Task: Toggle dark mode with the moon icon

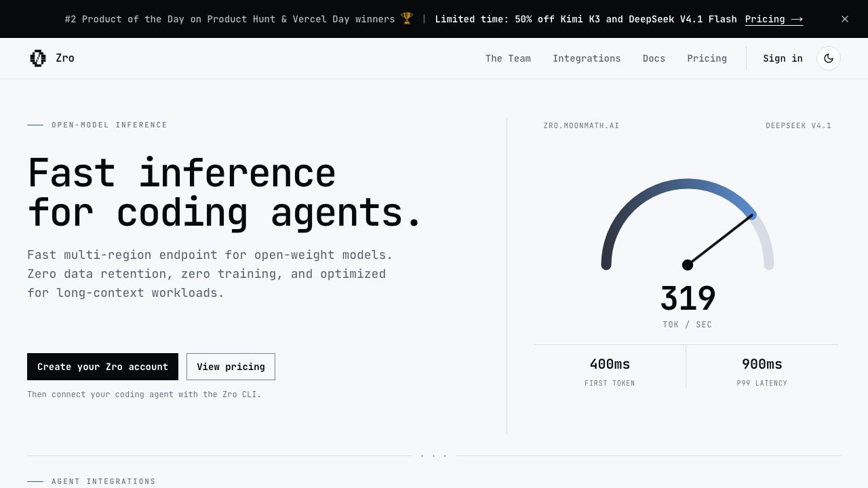Action: point(829,58)
